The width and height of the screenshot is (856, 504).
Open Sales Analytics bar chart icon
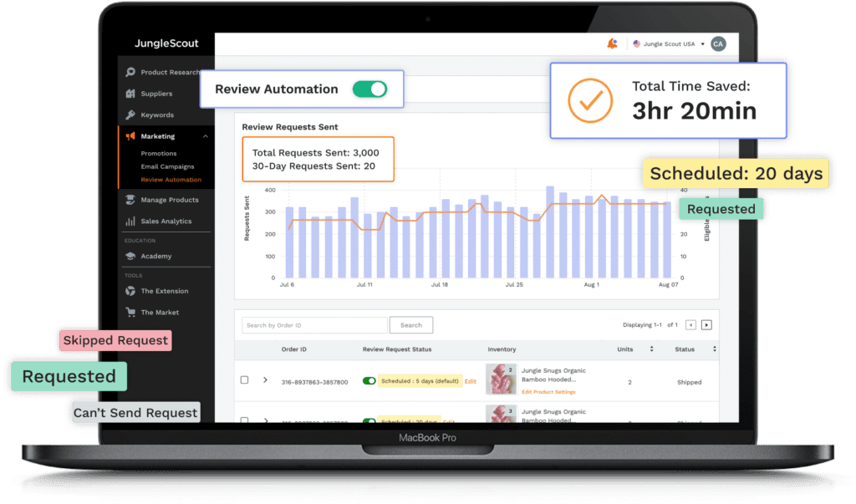(x=130, y=221)
